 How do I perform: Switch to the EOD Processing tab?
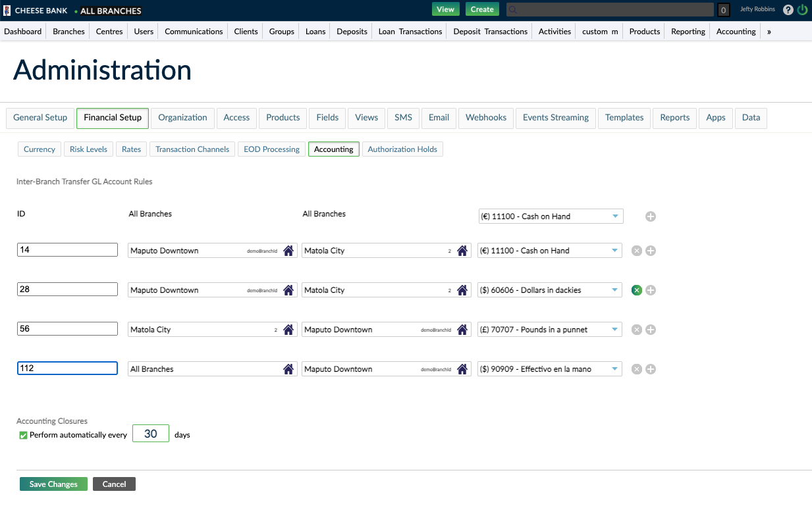click(x=271, y=149)
